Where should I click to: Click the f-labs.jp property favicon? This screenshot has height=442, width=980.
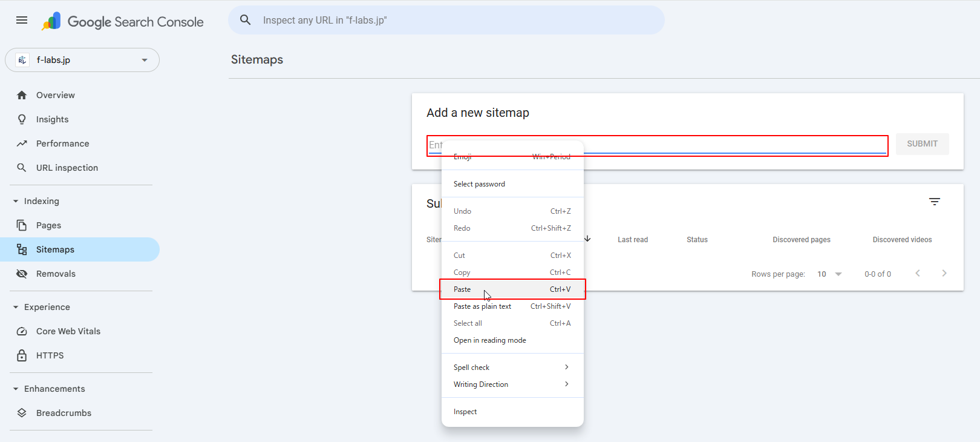pos(22,60)
